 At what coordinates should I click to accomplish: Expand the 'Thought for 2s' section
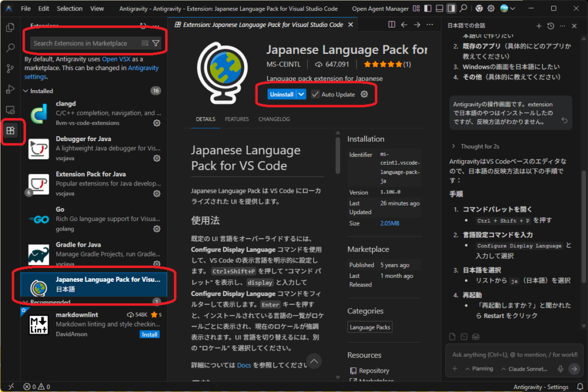click(x=455, y=146)
